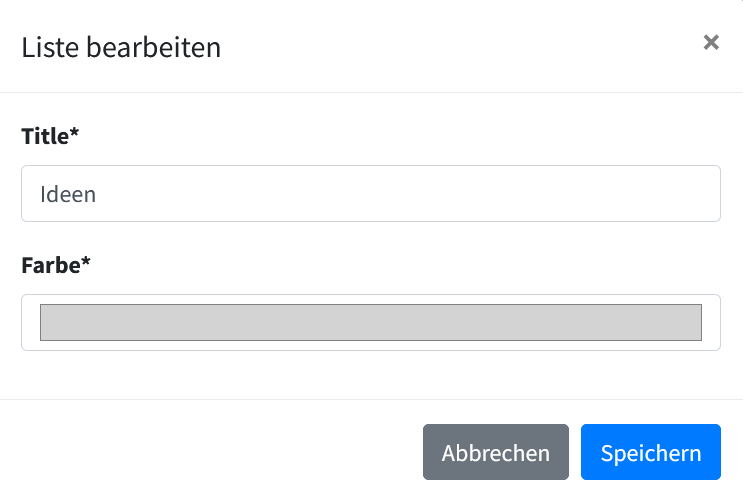Click the Liste bearbeiten dialog heading

point(121,47)
